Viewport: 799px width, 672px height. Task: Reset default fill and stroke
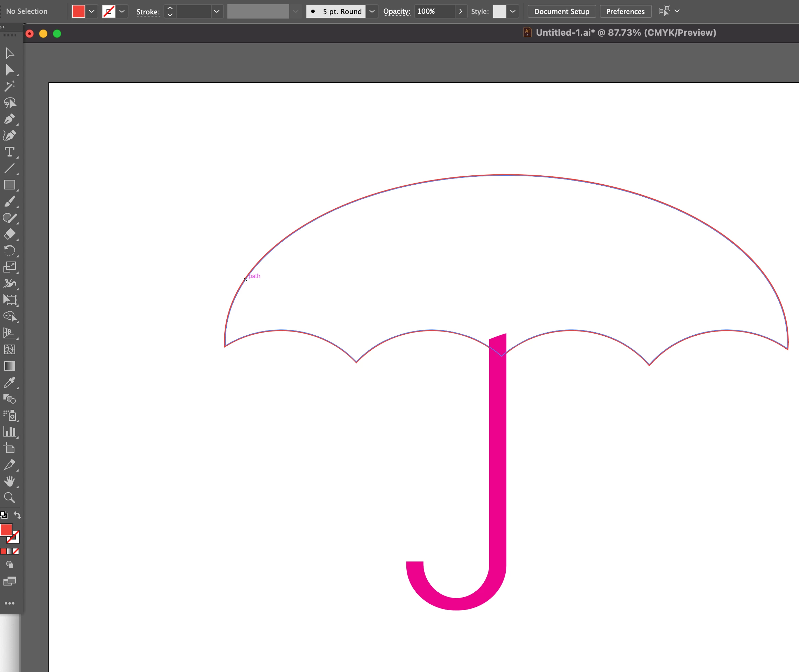3,515
